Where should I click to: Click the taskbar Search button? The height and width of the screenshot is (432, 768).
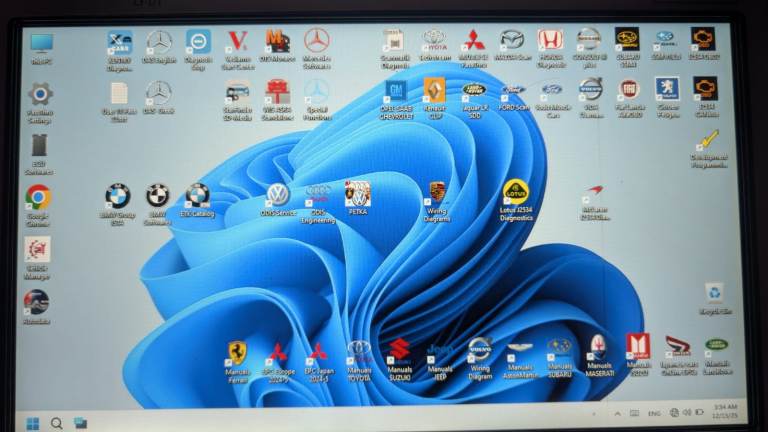coord(56,422)
